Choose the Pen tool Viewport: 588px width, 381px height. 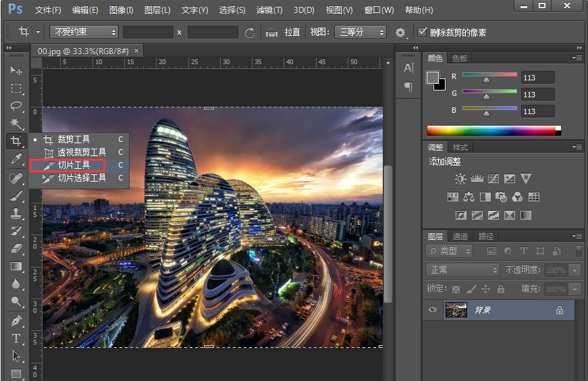16,320
